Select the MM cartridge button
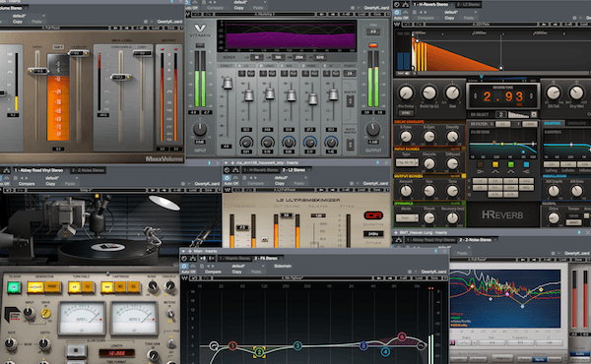Screen dimensions: 591x364 107,287
